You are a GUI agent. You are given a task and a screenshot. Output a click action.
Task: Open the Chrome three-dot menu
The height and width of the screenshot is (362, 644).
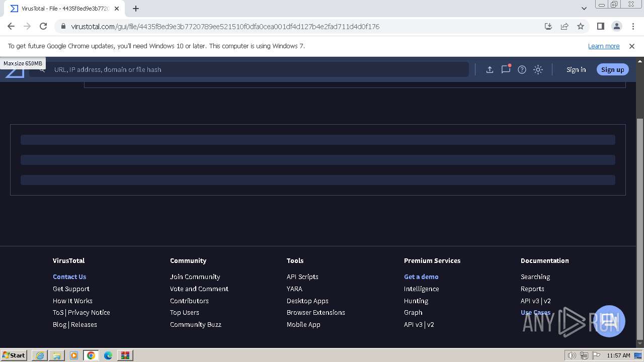point(633,26)
